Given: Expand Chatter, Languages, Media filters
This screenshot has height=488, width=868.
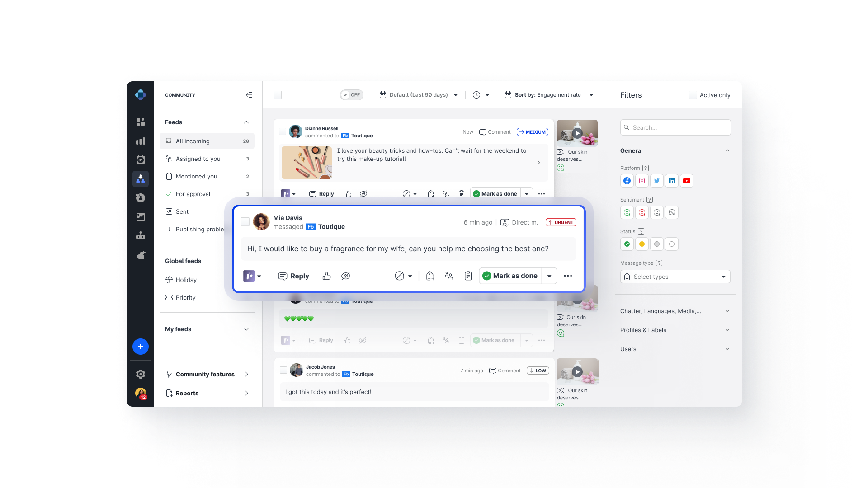Looking at the screenshot, I should point(675,311).
